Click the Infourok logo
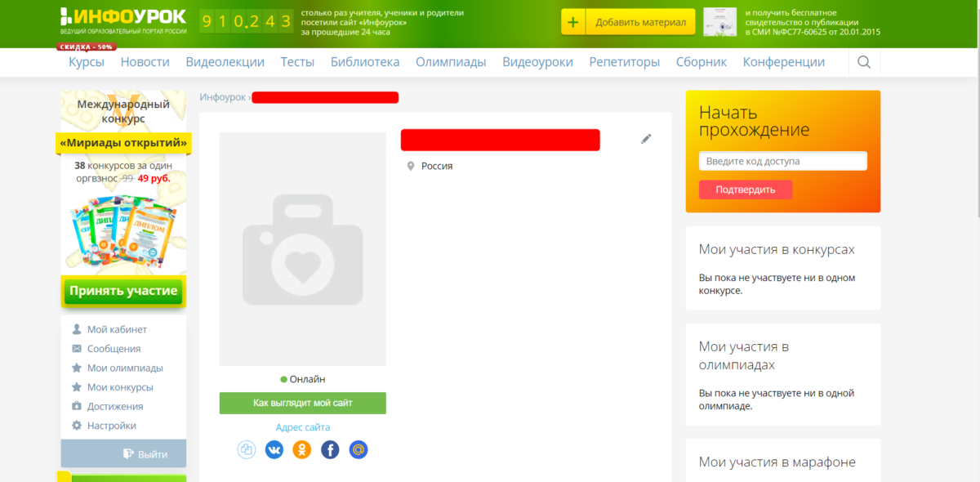 (x=123, y=20)
